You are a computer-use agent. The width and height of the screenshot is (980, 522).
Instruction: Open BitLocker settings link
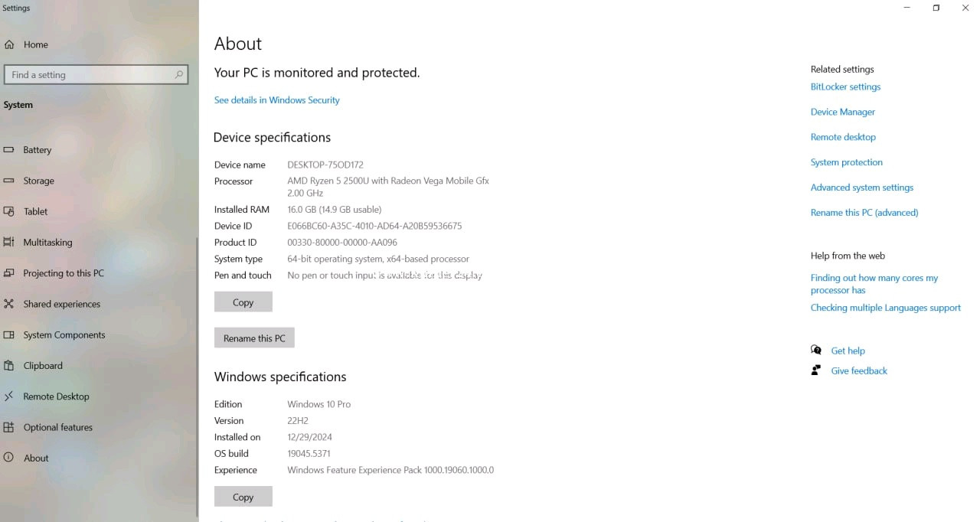845,86
